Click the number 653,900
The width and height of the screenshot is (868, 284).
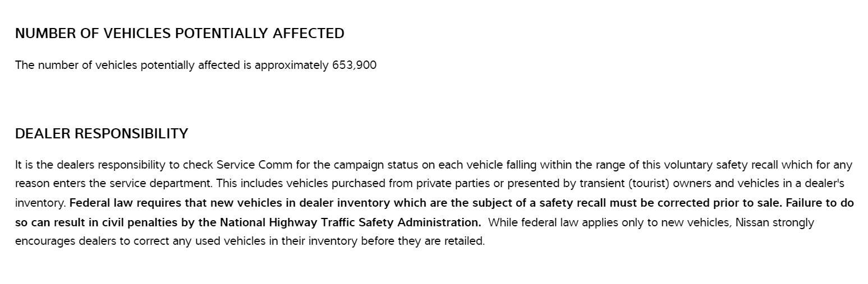pos(354,66)
